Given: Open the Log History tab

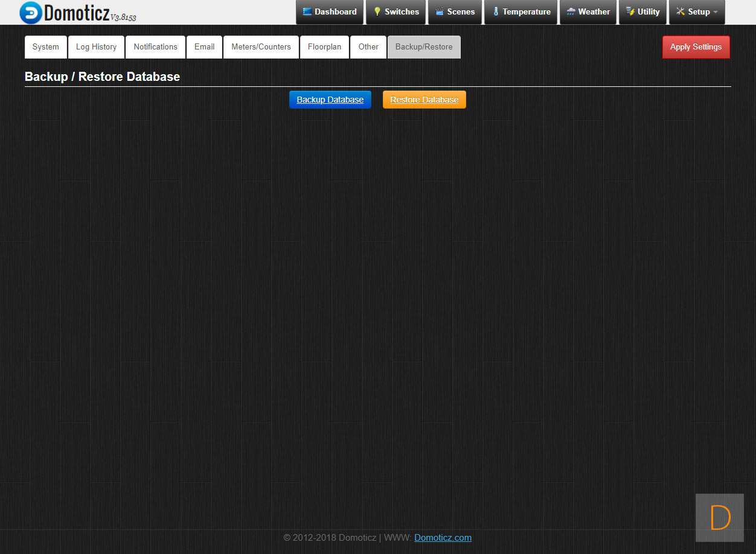Looking at the screenshot, I should pos(96,47).
